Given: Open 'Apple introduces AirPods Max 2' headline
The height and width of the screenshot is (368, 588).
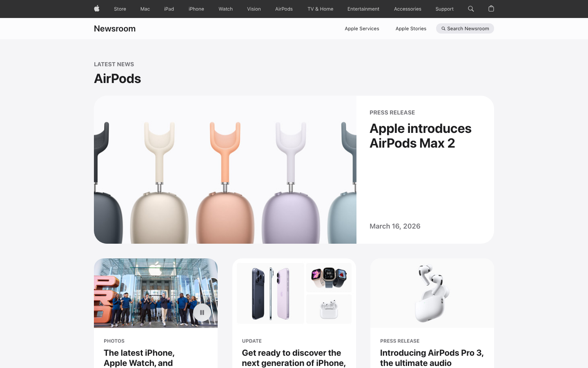Looking at the screenshot, I should tap(421, 136).
